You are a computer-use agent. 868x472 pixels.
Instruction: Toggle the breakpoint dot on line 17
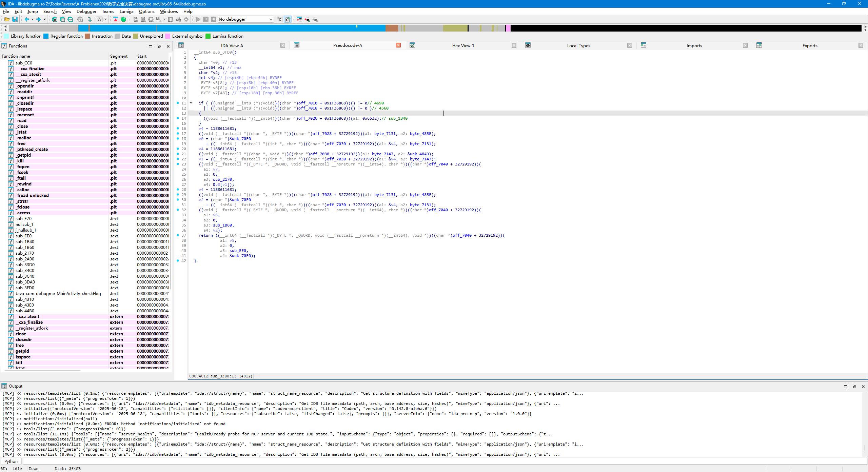click(178, 134)
